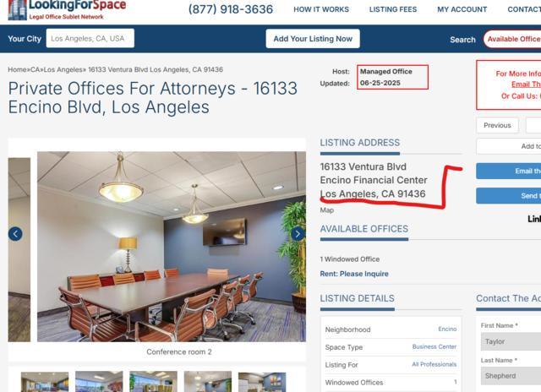Open the Available Offices search dropdown
This screenshot has height=392, width=541.
(x=512, y=39)
